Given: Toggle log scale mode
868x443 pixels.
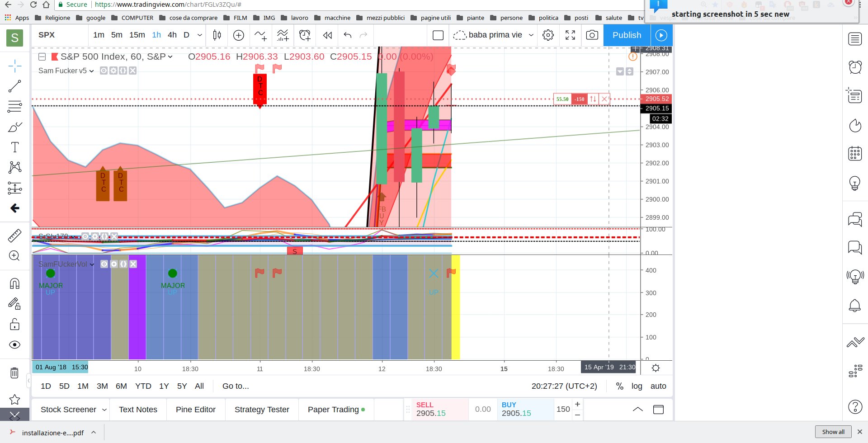Looking at the screenshot, I should [x=637, y=386].
